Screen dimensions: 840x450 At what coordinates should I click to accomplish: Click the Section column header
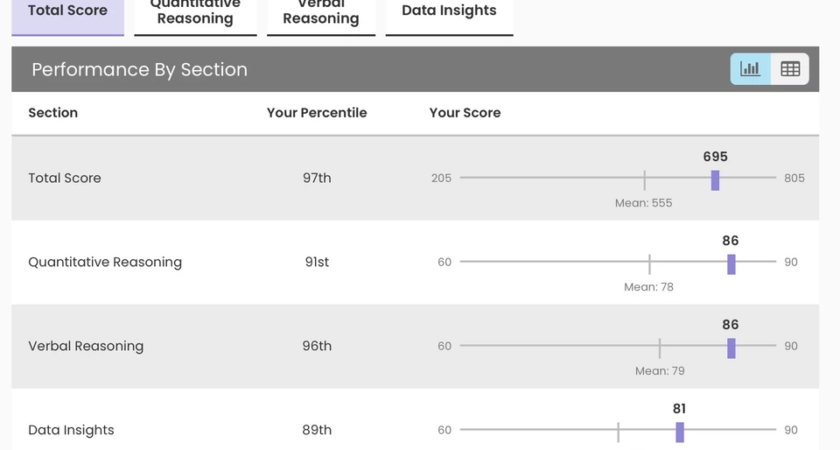tap(53, 113)
